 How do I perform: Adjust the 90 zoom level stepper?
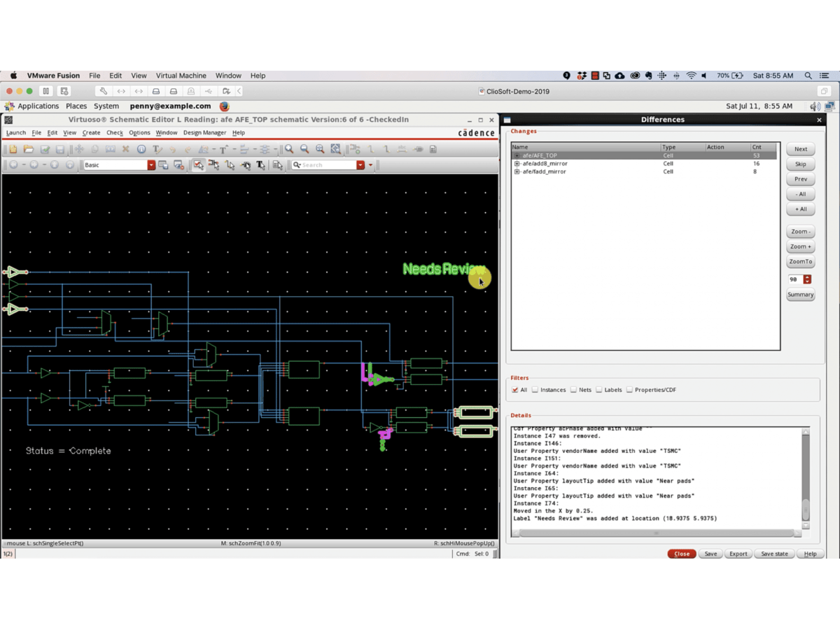click(x=806, y=279)
